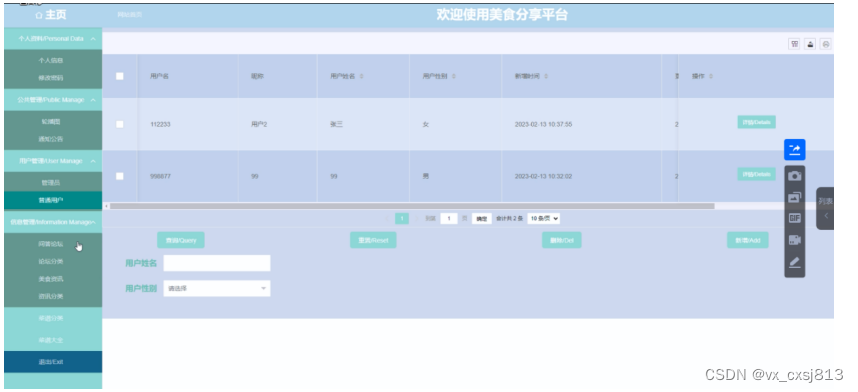Open 问答论坛 in the sidebar
The height and width of the screenshot is (392, 858).
(50, 244)
